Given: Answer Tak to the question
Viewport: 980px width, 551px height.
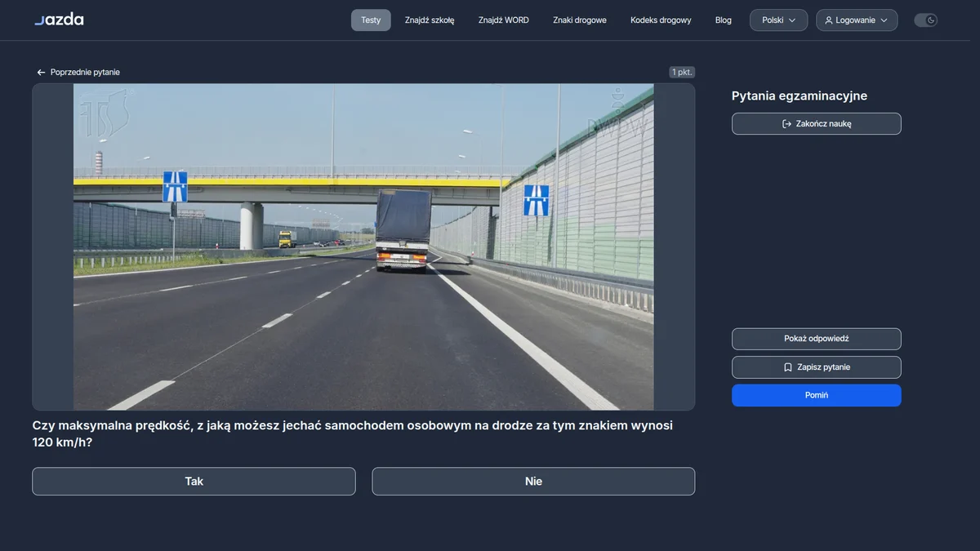Looking at the screenshot, I should click(194, 482).
